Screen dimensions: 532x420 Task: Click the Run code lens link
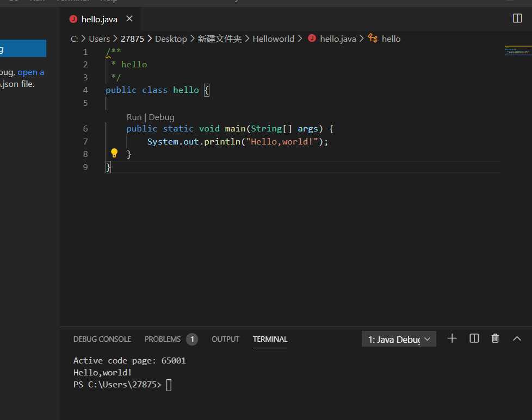pyautogui.click(x=134, y=117)
